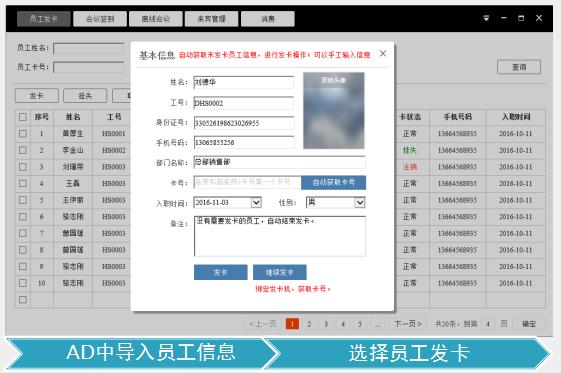Click the 入职时间 column header

(x=516, y=117)
